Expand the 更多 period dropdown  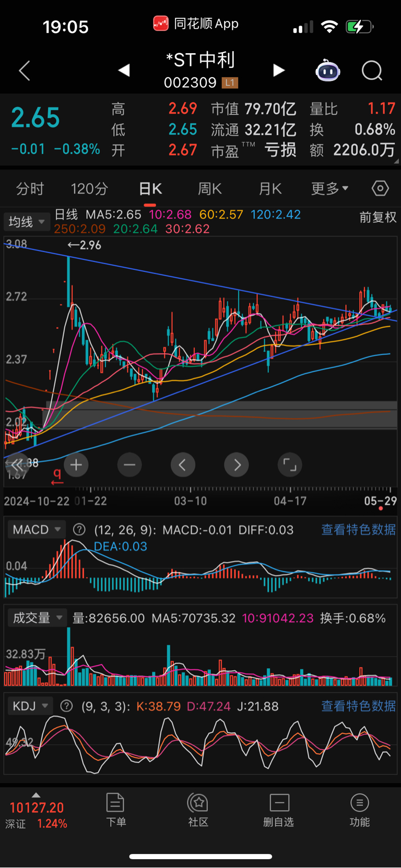coord(329,188)
